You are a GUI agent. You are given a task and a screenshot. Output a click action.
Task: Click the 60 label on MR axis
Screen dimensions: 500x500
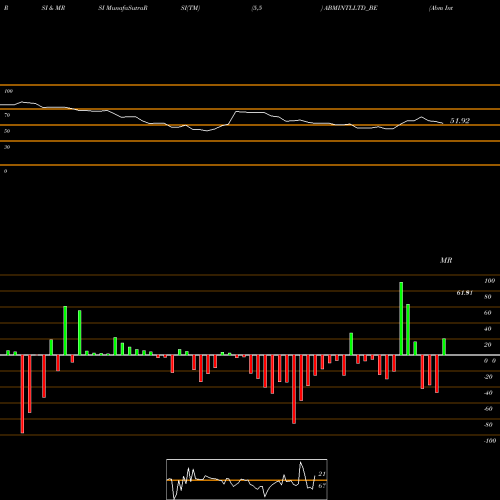tap(488, 313)
